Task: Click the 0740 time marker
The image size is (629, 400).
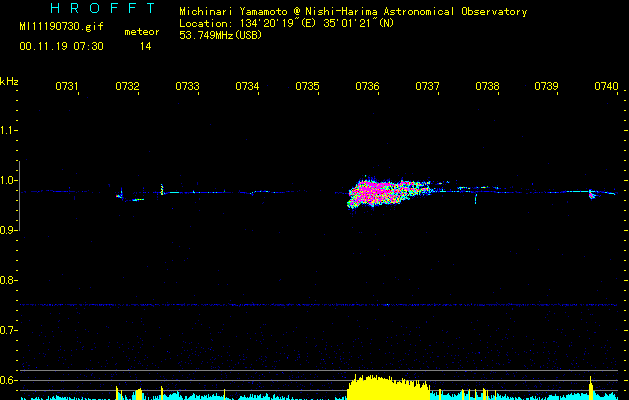Action: pyautogui.click(x=607, y=86)
